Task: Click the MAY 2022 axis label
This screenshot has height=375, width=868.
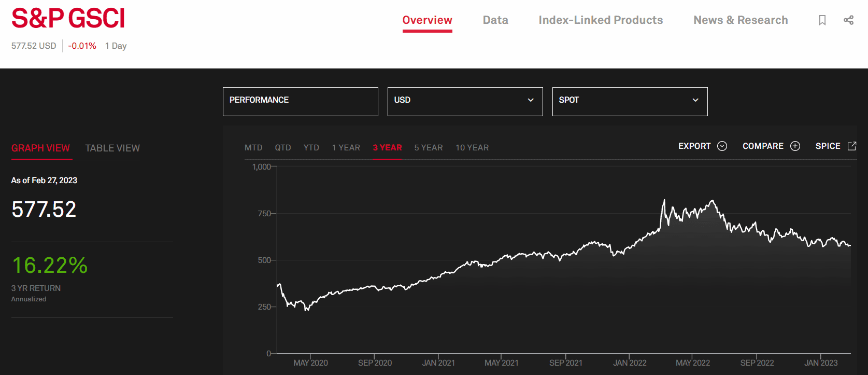Action: pyautogui.click(x=693, y=363)
